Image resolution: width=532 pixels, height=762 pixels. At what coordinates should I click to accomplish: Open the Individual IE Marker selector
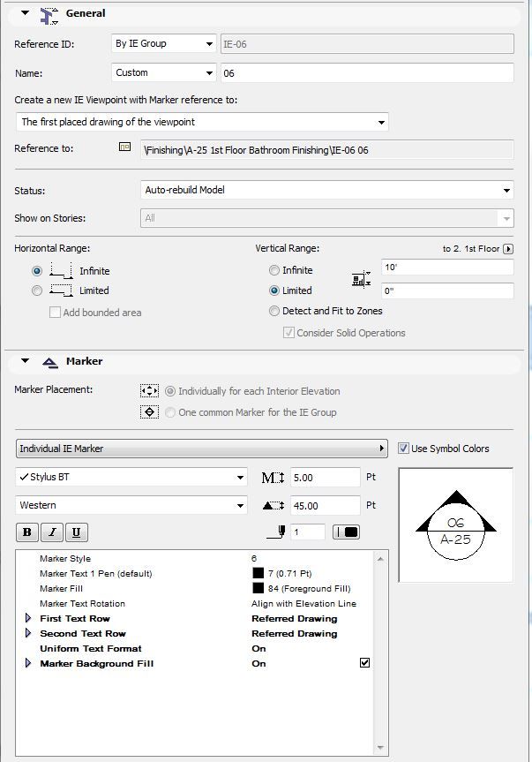tap(202, 448)
